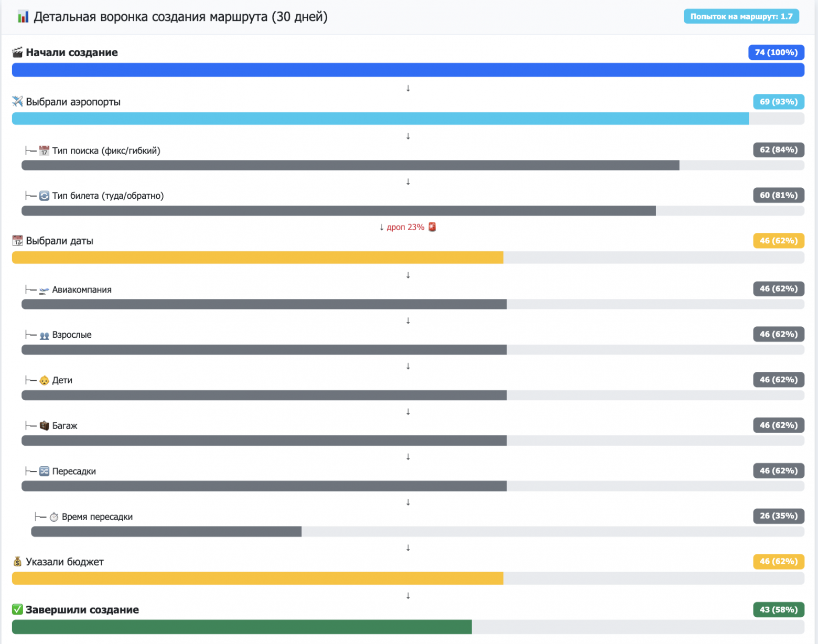Click the 46 (62%) badge for Багаж
The height and width of the screenshot is (644, 818).
(779, 425)
